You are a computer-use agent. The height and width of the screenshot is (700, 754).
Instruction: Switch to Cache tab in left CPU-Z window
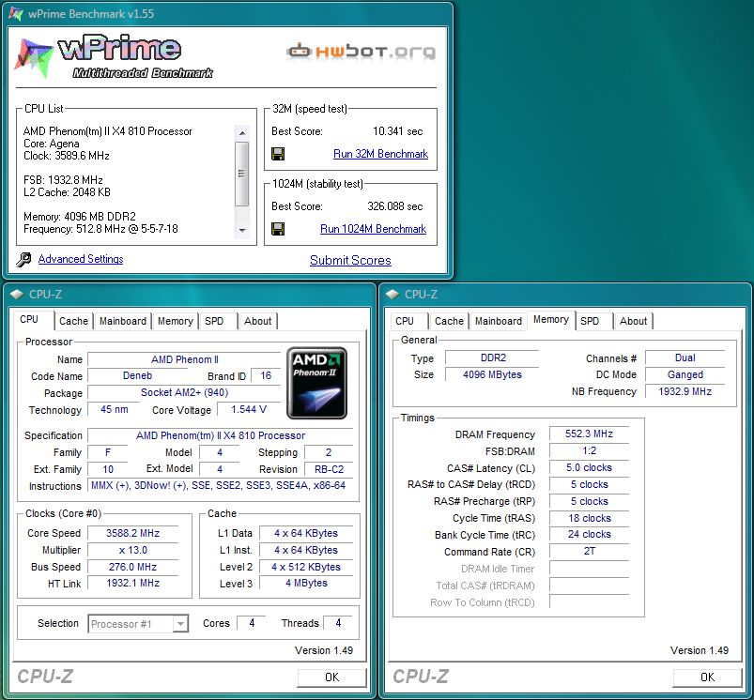73,321
